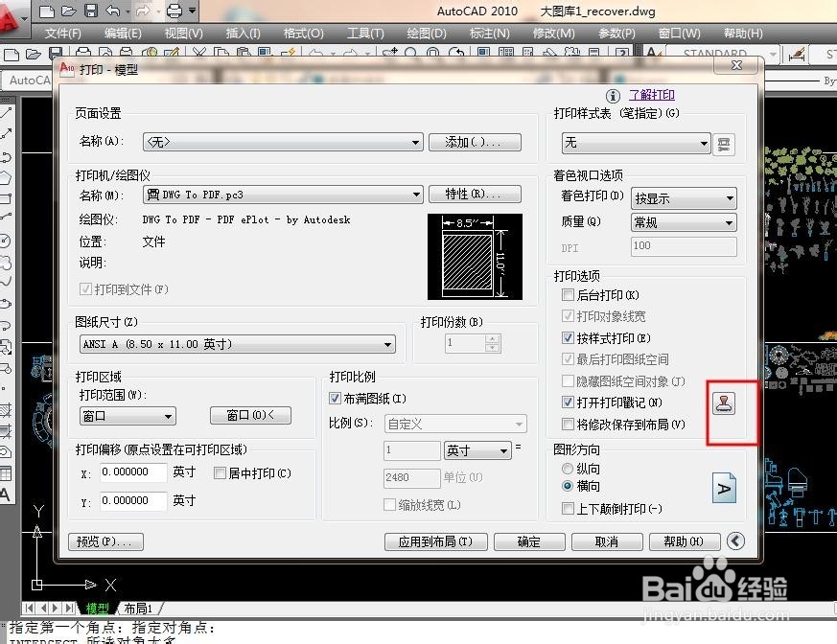Open the 比例 自定义 dropdown

(x=455, y=425)
